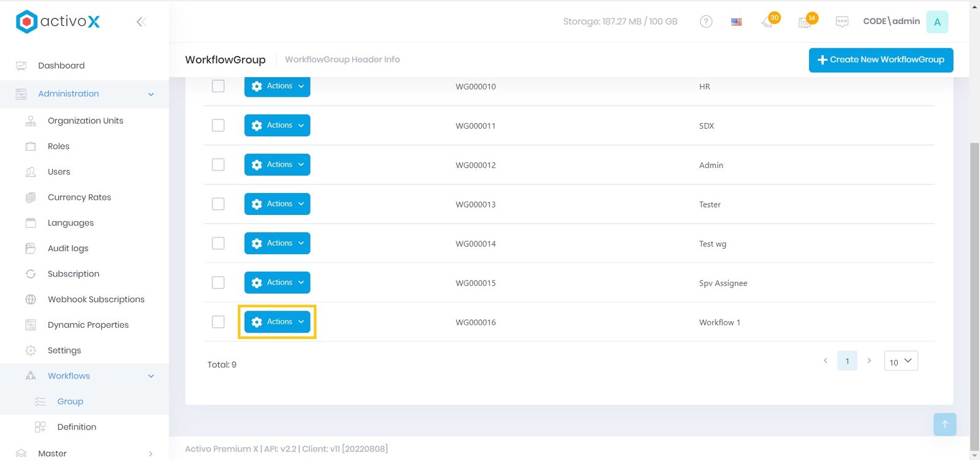The height and width of the screenshot is (460, 980).
Task: Open Audit logs menu item
Action: 68,248
